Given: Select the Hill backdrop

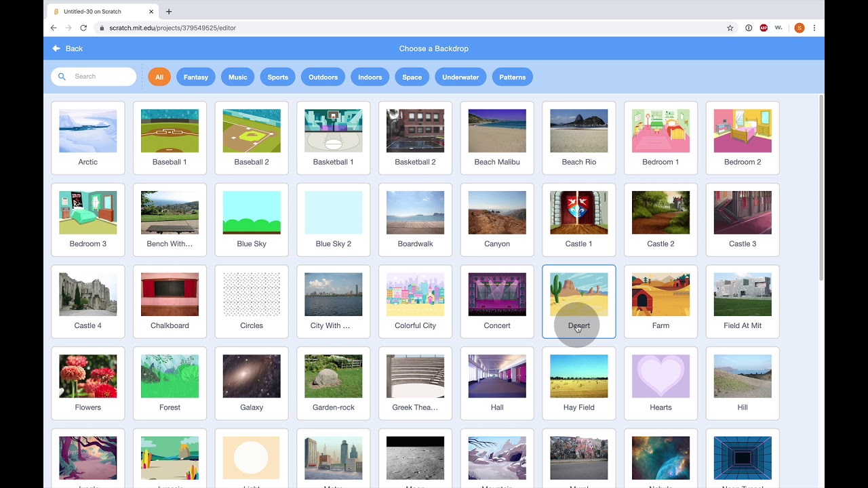Looking at the screenshot, I should 743,384.
